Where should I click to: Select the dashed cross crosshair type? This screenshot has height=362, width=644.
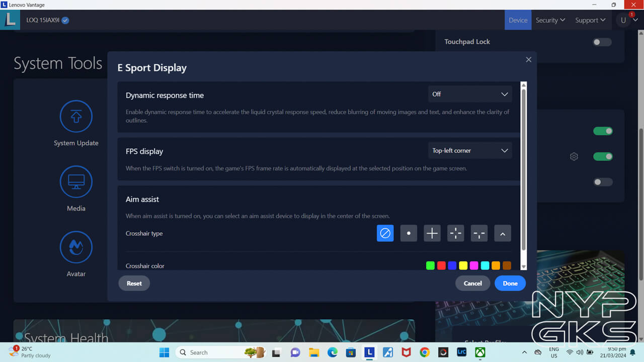(456, 233)
